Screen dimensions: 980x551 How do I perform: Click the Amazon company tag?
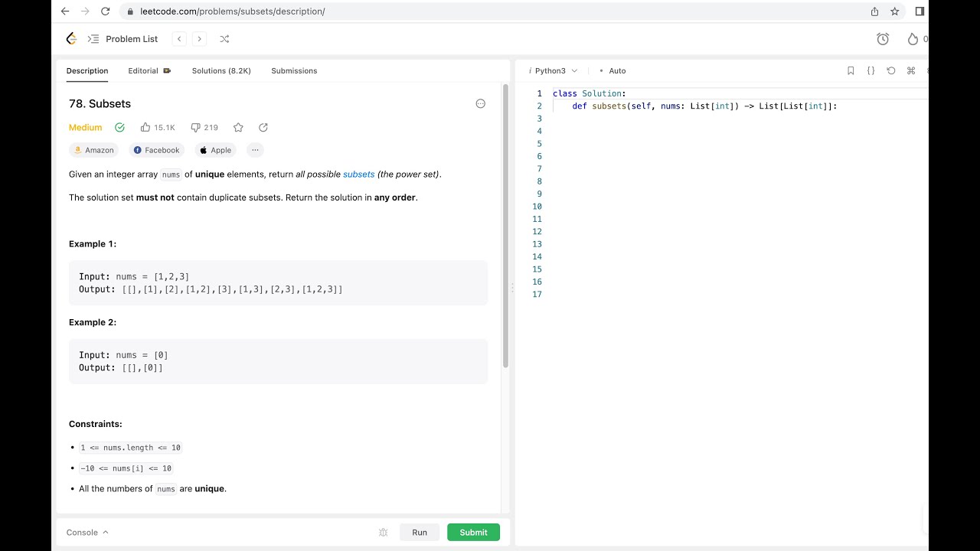(x=94, y=150)
